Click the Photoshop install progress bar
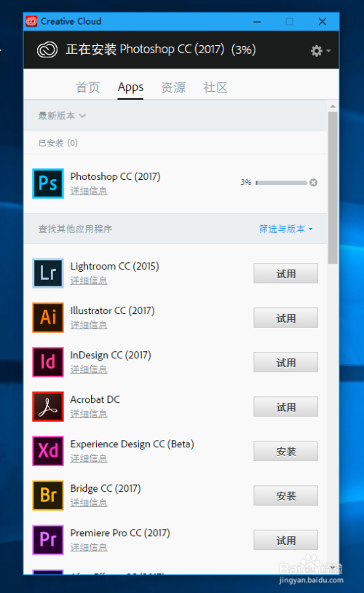 click(x=281, y=183)
